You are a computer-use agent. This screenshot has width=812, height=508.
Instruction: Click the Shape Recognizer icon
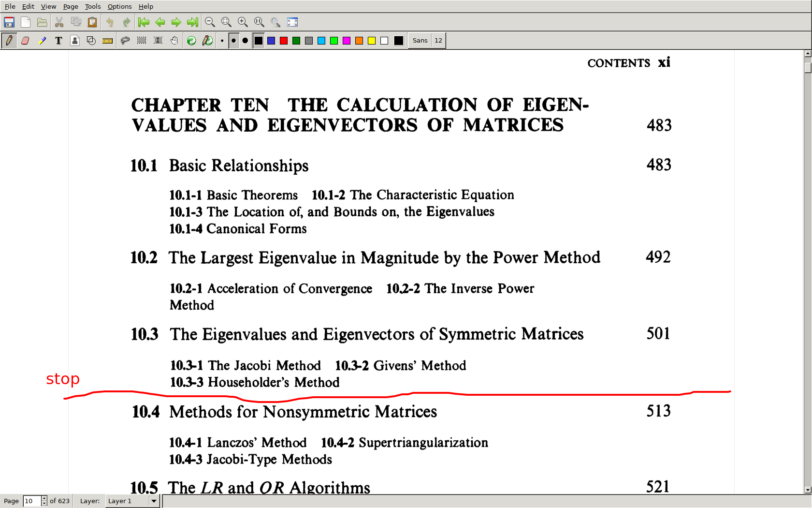pos(91,41)
